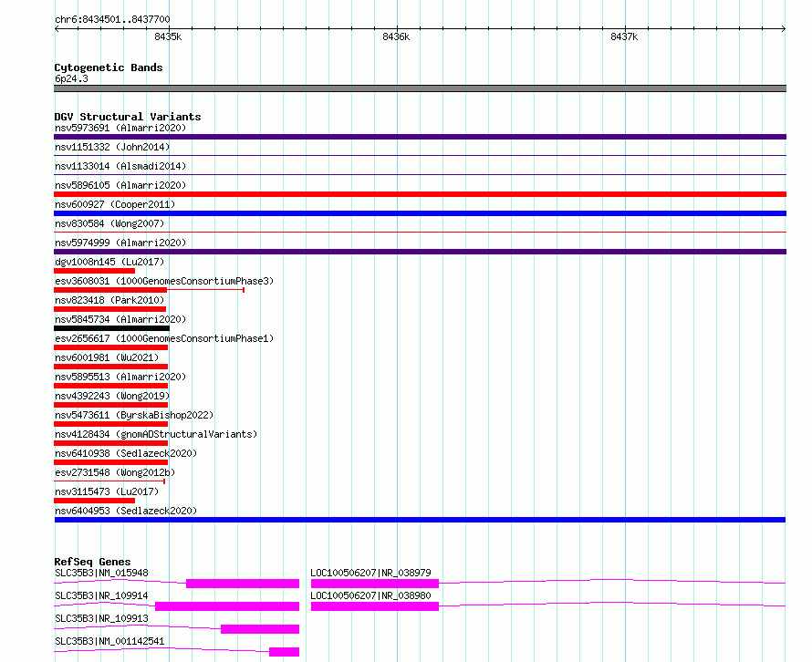
Task: Click esv2731548 (Wong2012b) variant label
Action: tap(115, 472)
